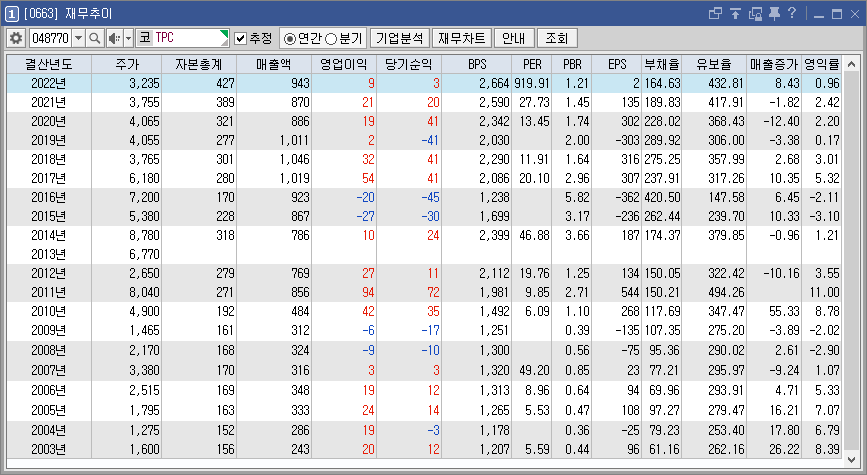Click the 2016년 row label

(49, 197)
